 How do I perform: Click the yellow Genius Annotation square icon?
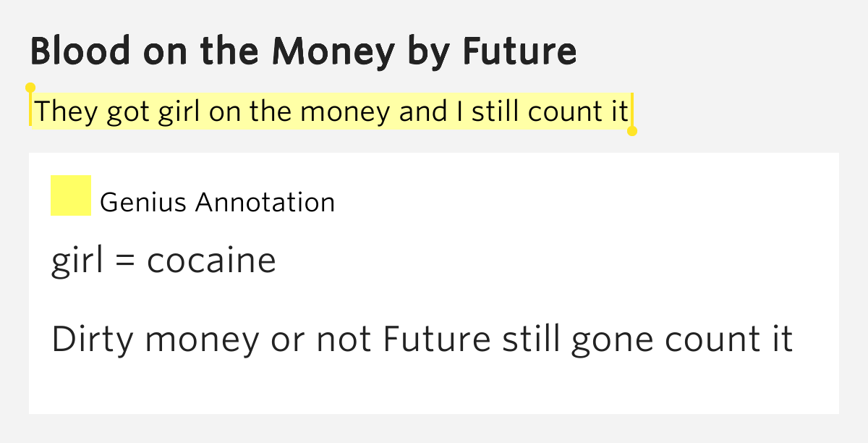[x=71, y=195]
